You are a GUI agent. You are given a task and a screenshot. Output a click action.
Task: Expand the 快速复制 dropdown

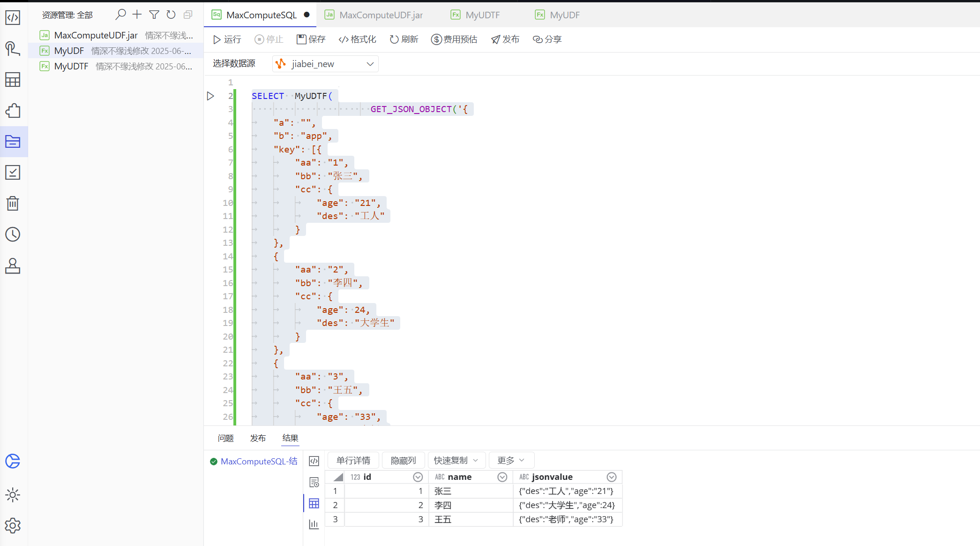click(x=456, y=460)
